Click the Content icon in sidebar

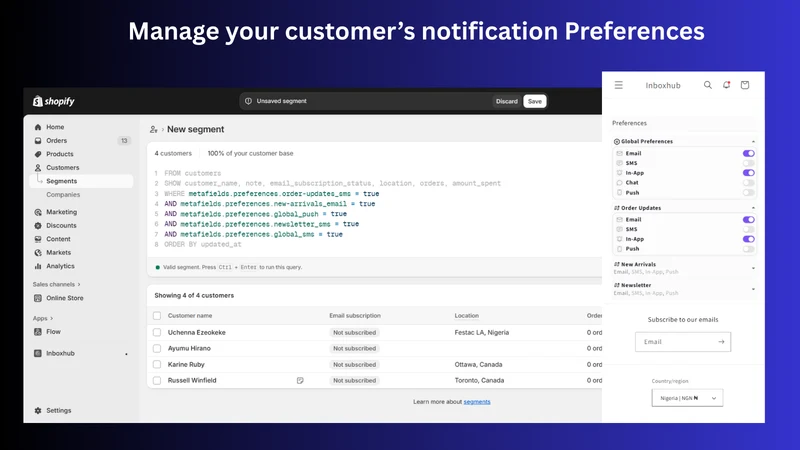click(38, 239)
